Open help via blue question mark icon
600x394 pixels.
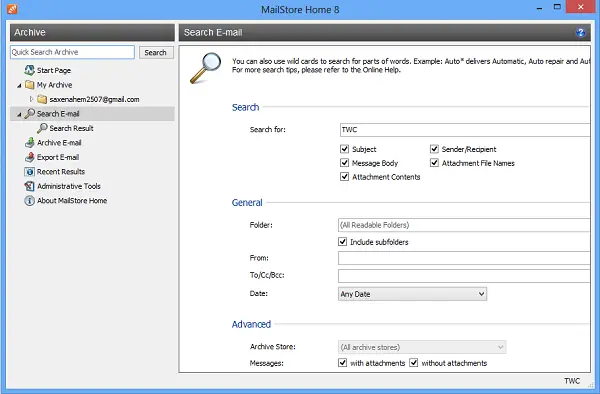[x=580, y=33]
